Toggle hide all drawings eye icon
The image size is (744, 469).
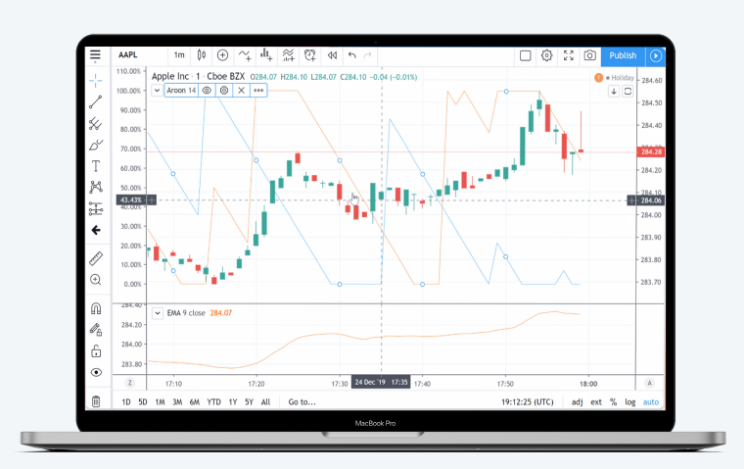click(x=96, y=372)
